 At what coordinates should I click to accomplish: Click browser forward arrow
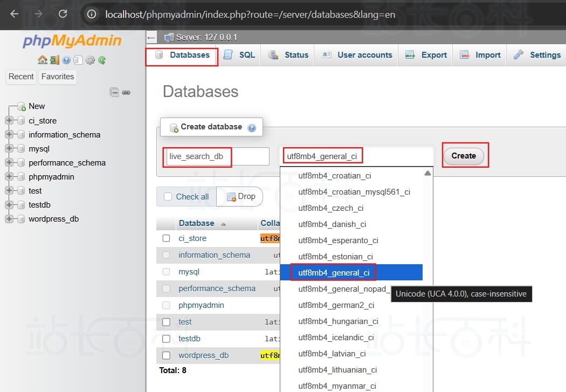click(x=38, y=14)
